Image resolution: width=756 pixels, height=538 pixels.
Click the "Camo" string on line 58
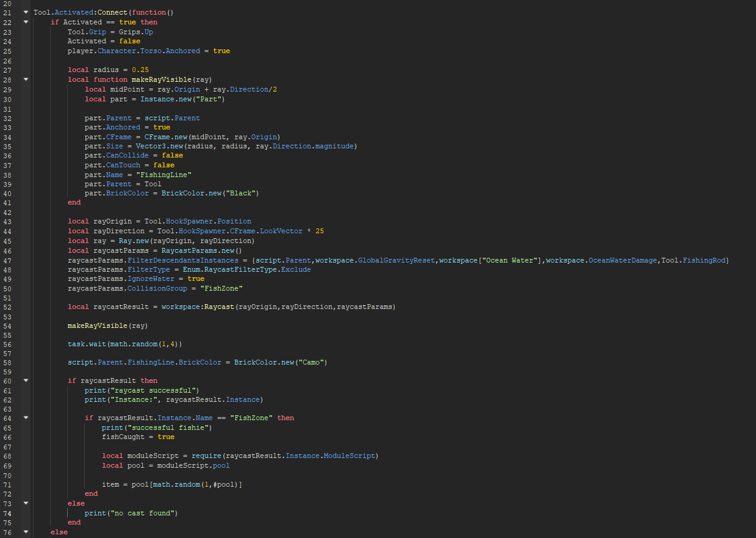pyautogui.click(x=312, y=362)
